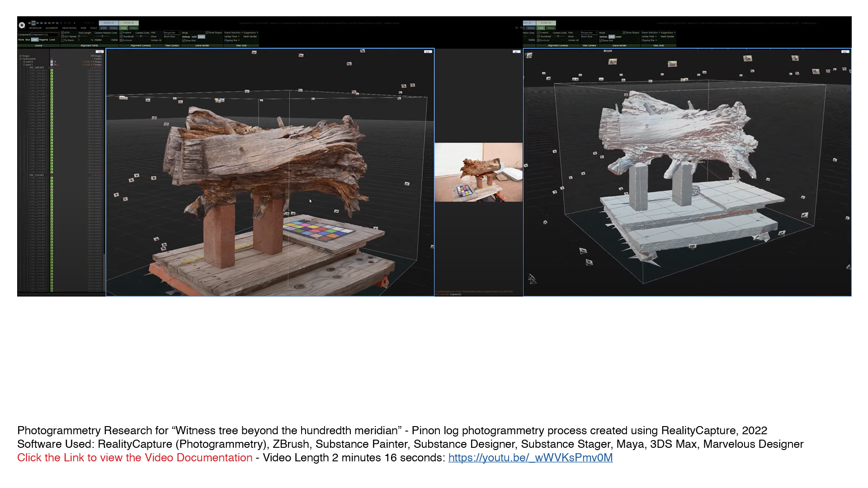Open the YouTube video documentation link
This screenshot has height=488, width=868.
click(530, 458)
